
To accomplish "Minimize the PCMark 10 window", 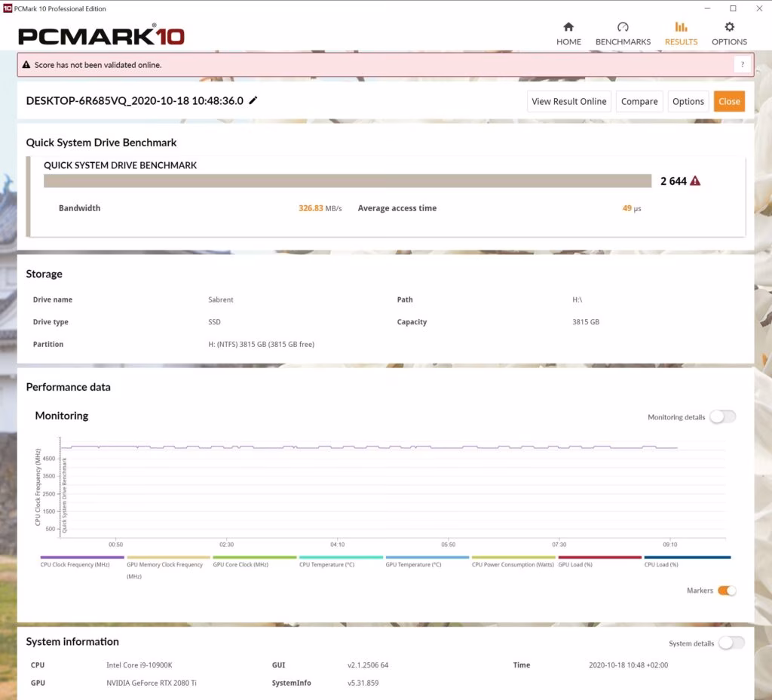I will (707, 8).
